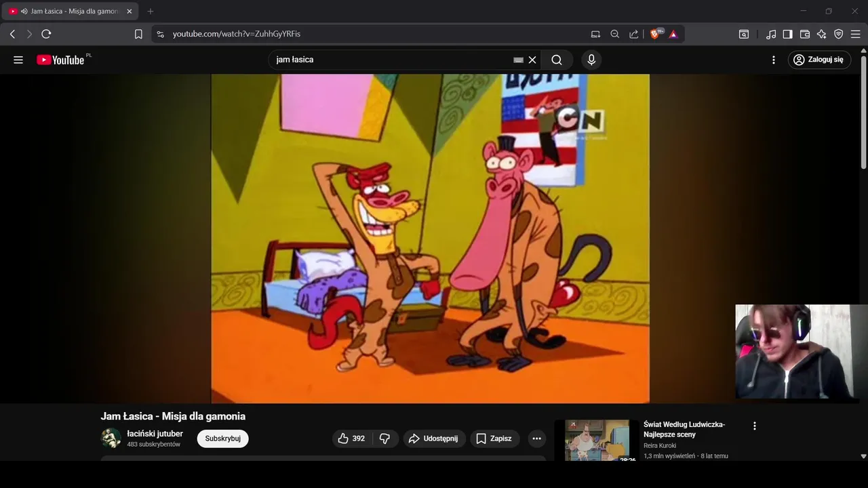Open the Brave Wallet icon
Screen dimensions: 868x488
pos(805,34)
